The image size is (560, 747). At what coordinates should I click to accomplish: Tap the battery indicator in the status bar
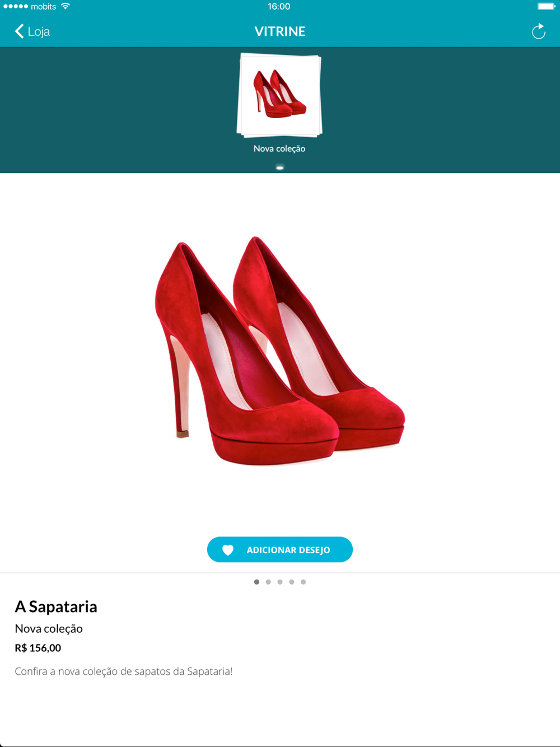click(546, 6)
